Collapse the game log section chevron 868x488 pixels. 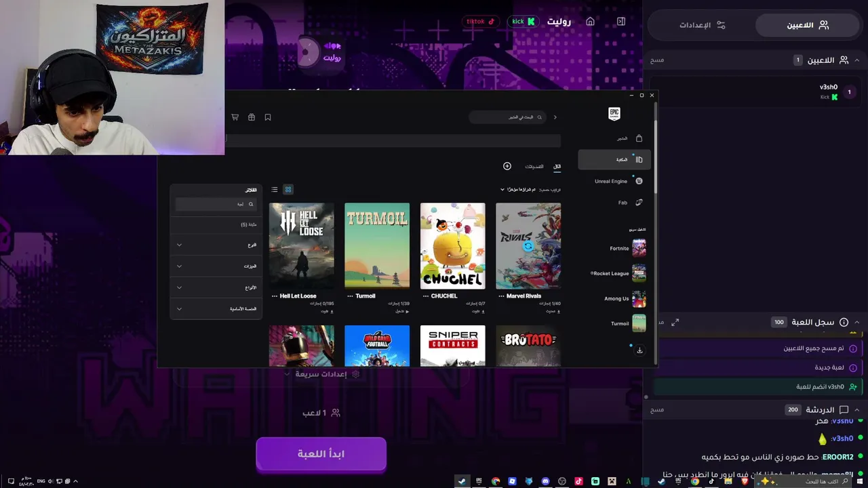tap(856, 323)
